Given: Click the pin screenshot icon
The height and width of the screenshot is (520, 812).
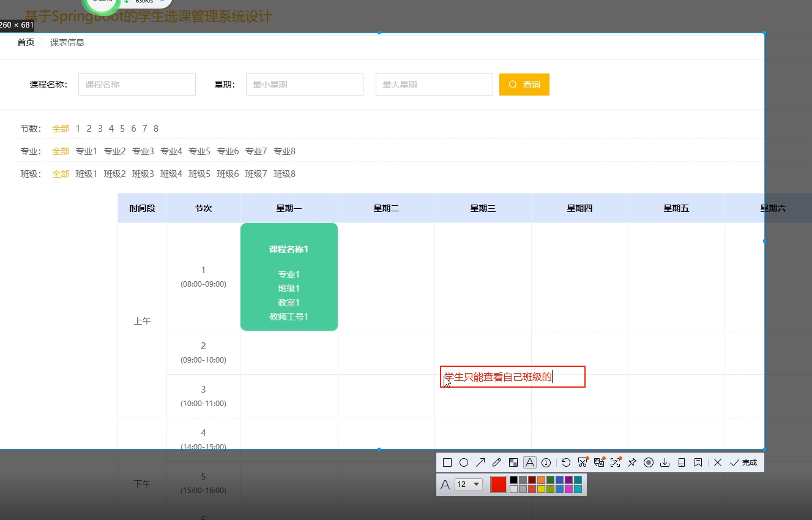Looking at the screenshot, I should pyautogui.click(x=632, y=462).
